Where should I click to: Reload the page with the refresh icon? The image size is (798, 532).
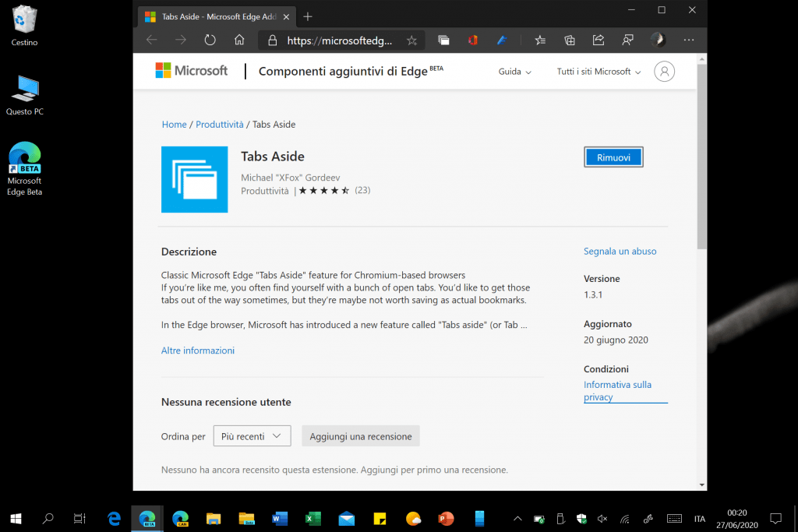[210, 40]
